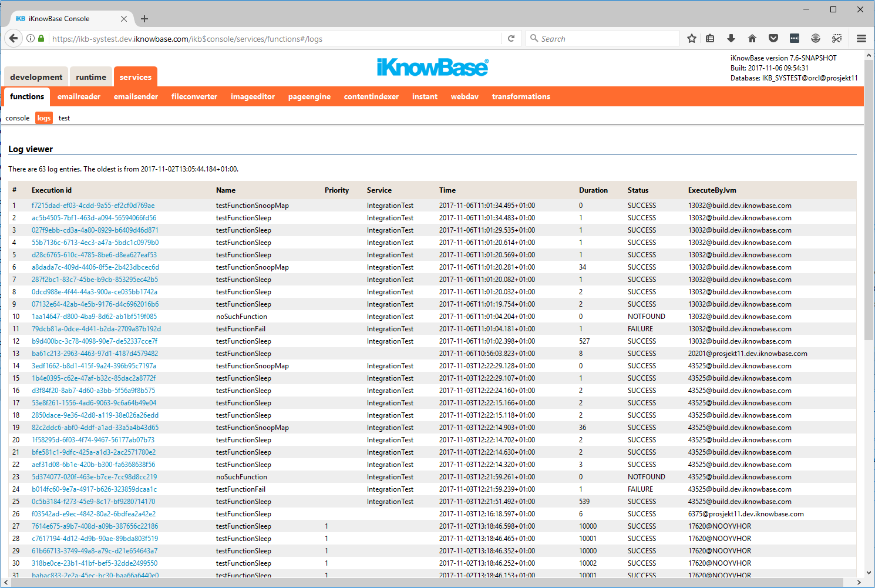Click the green secure padlock icon
The image size is (875, 588).
[x=41, y=39]
